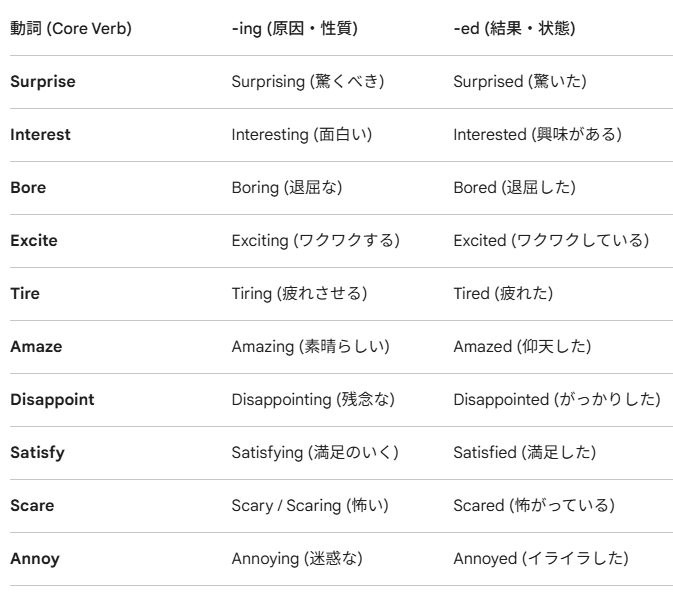Click the Amazed (仰天した) cell
673x595 pixels.
[x=521, y=346]
